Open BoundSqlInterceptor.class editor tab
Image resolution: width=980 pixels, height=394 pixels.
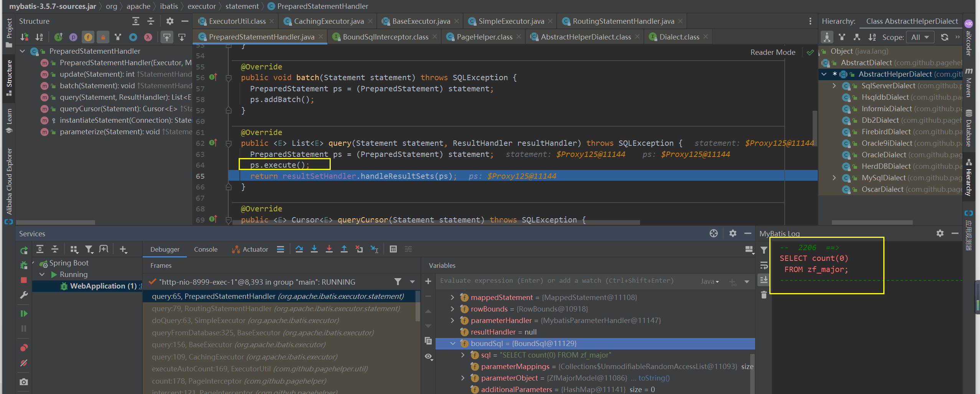pos(386,37)
